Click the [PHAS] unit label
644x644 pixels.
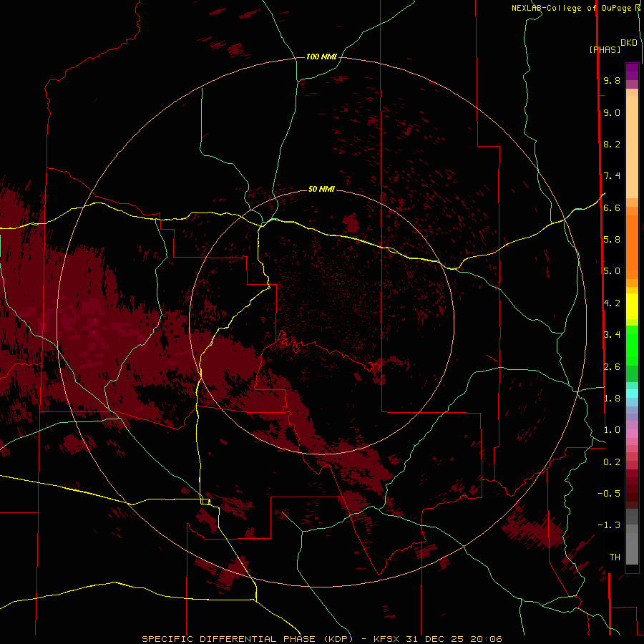[605, 49]
